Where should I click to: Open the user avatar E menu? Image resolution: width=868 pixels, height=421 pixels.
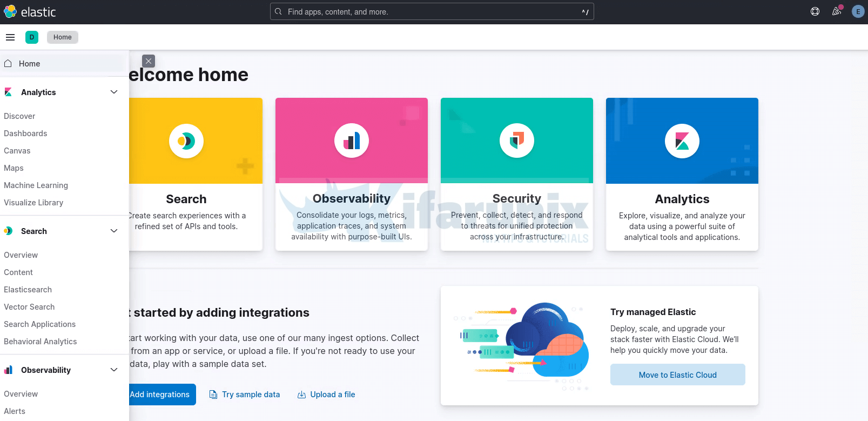(x=858, y=11)
